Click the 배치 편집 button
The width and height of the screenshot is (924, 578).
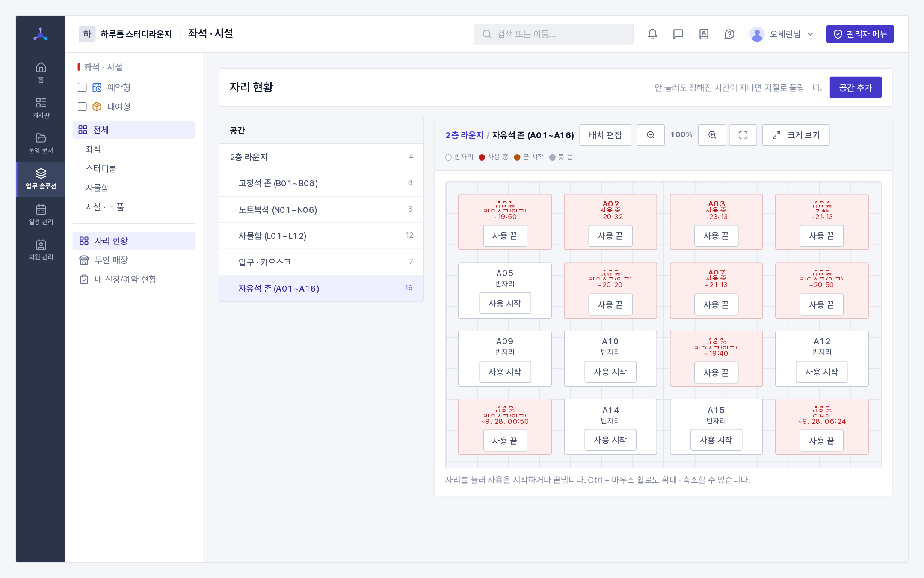point(605,135)
